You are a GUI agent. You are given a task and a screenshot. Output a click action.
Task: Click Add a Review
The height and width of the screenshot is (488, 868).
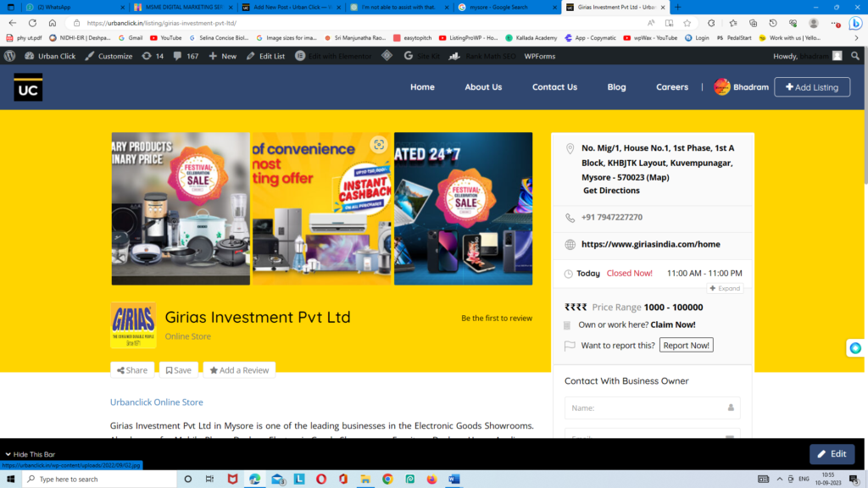[x=239, y=370]
